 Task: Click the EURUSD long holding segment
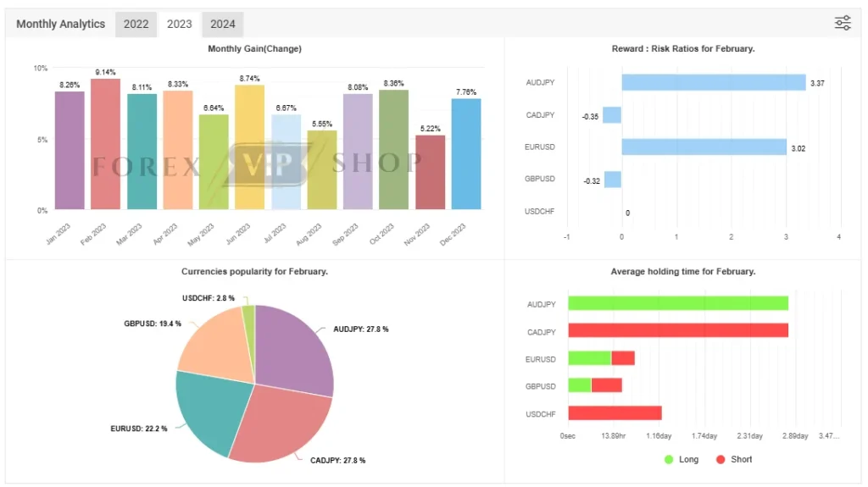click(x=590, y=358)
